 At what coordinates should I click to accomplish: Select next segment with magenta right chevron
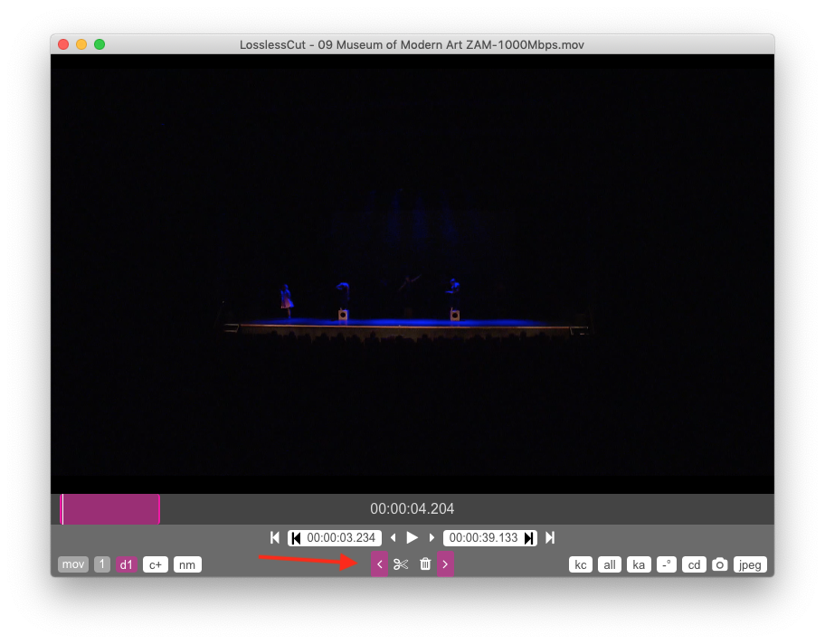pos(445,564)
